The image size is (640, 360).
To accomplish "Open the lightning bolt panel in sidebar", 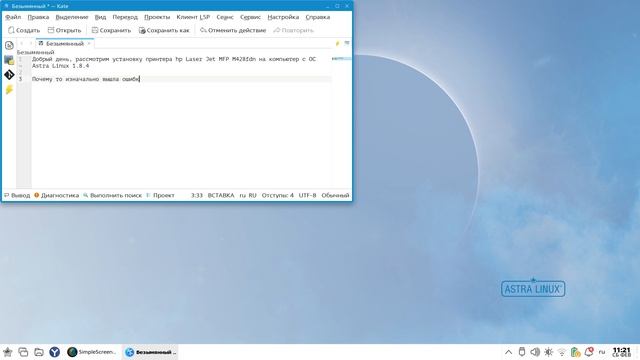I will 9,89.
